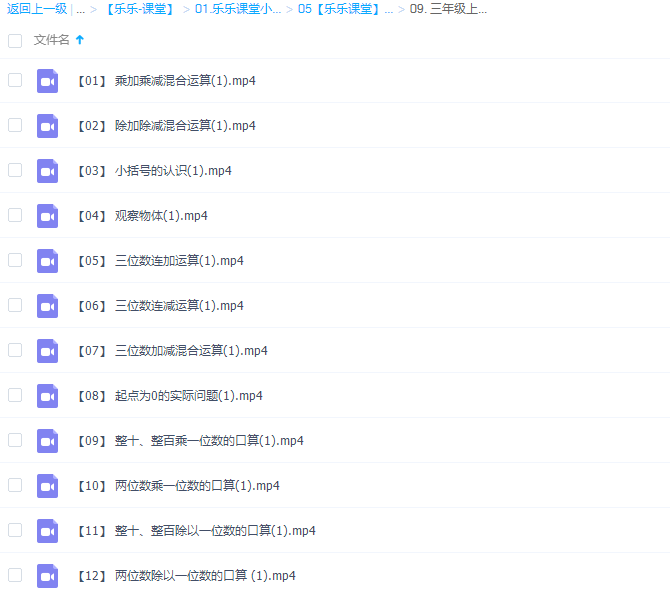This screenshot has height=595, width=670.
Task: Navigate to 05【乐乐课堂】 breadcrumb folder
Action: pos(345,10)
